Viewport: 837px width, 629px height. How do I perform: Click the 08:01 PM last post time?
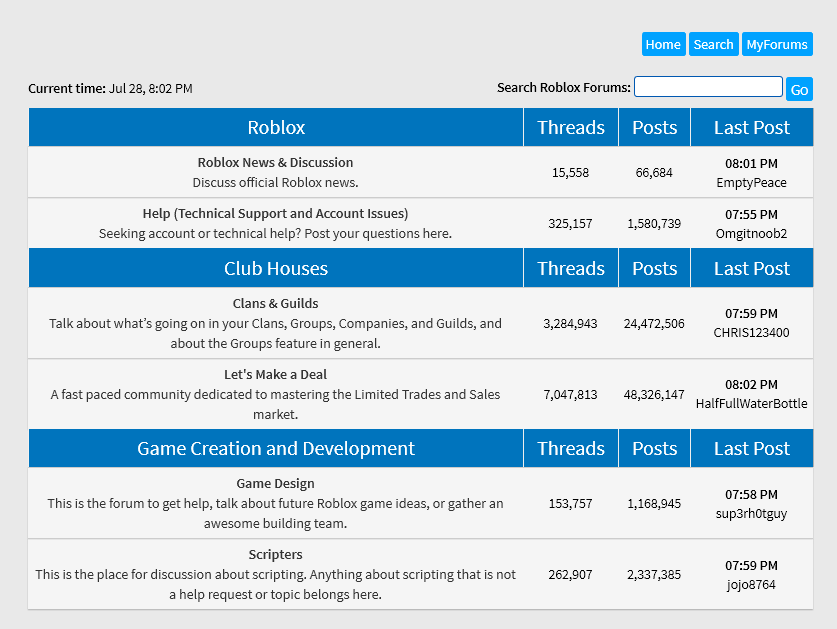point(752,163)
